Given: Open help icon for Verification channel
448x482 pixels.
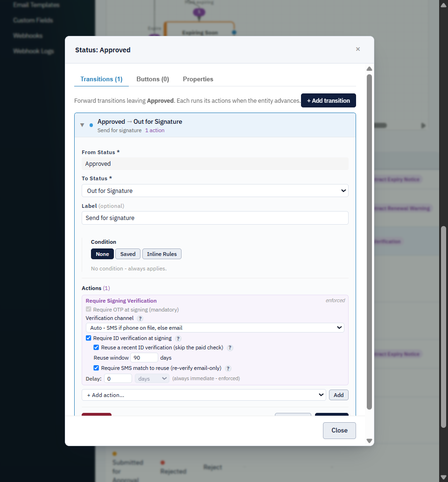Looking at the screenshot, I should pos(140,319).
